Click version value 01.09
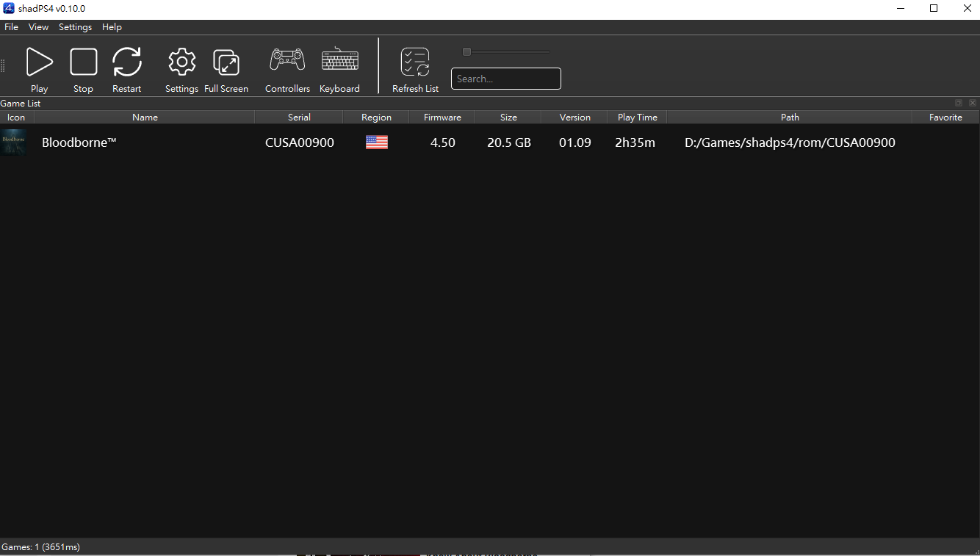The image size is (980, 556). [575, 142]
